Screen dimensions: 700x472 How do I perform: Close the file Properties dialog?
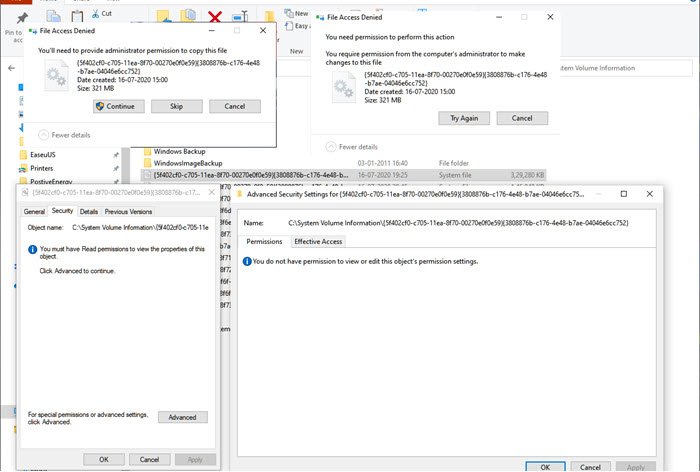point(212,192)
